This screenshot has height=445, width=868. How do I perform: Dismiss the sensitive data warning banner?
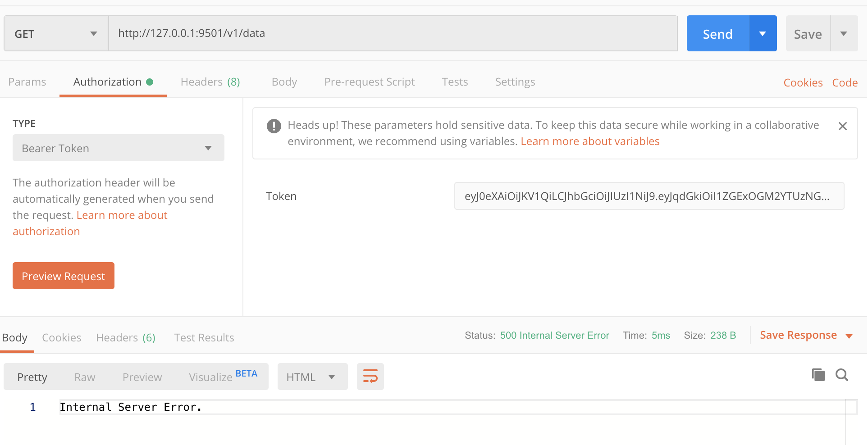point(842,126)
